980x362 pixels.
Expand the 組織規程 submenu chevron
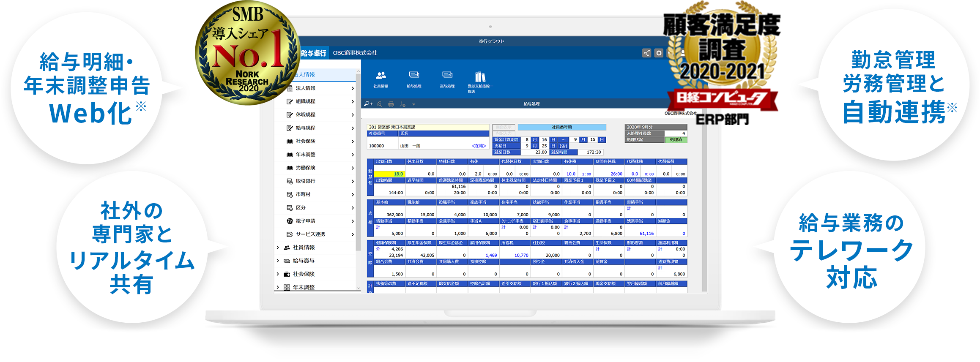(353, 101)
